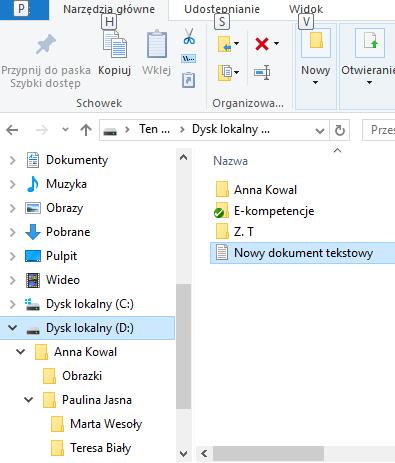Collapse Dysk lokalny (D:) tree node
Viewport: 395px width, 463px height.
coord(13,328)
